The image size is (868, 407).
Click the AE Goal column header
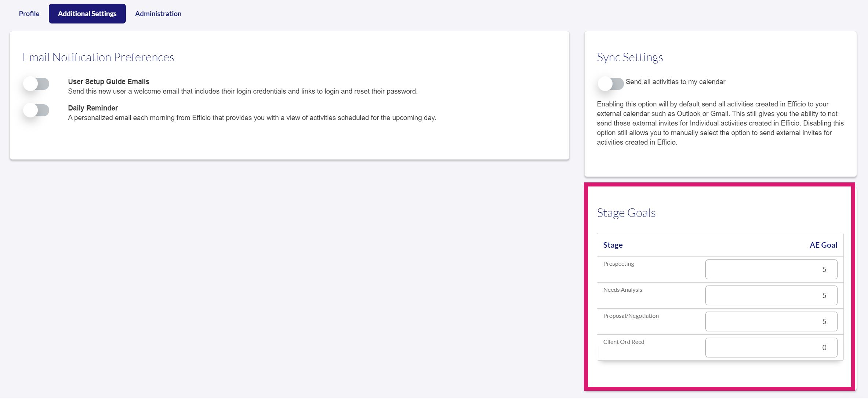click(x=823, y=245)
